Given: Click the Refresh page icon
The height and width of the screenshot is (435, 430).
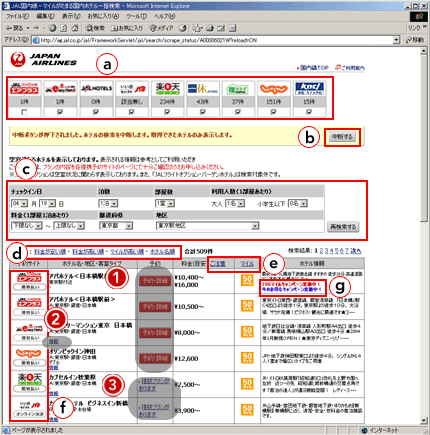Looking at the screenshot, I should (x=63, y=28).
